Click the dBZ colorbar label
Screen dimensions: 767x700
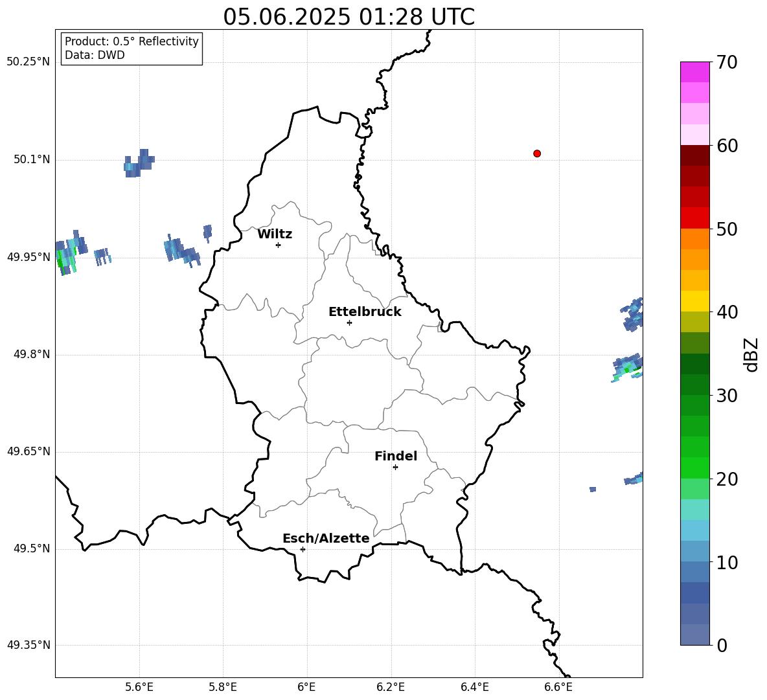pos(751,354)
